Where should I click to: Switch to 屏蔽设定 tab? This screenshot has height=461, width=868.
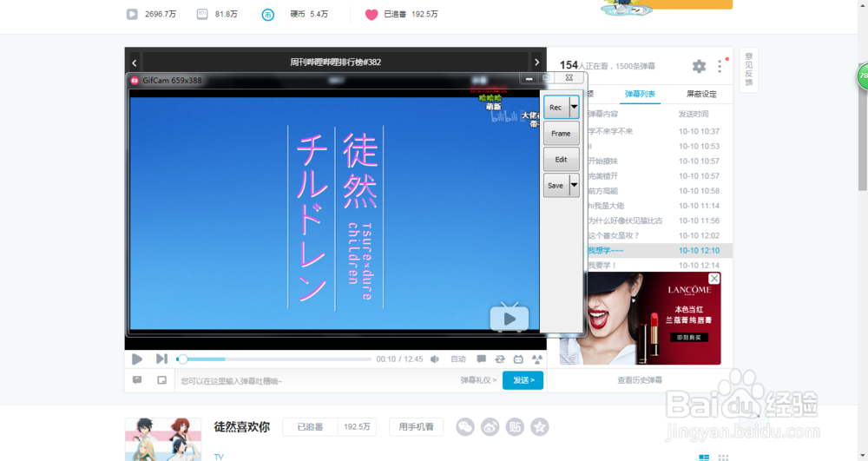[701, 94]
